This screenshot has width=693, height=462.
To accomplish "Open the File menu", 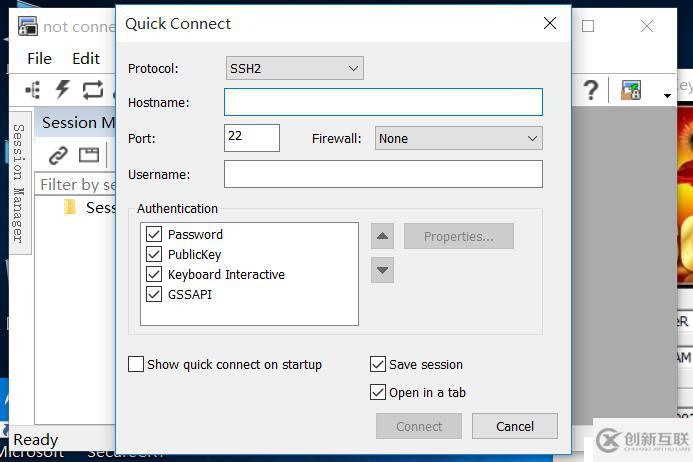I will (39, 58).
